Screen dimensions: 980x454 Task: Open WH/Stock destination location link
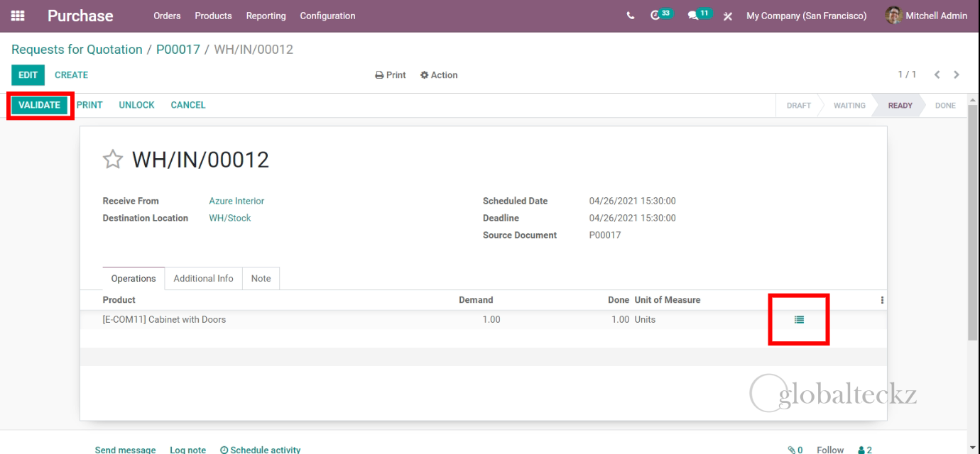coord(230,218)
